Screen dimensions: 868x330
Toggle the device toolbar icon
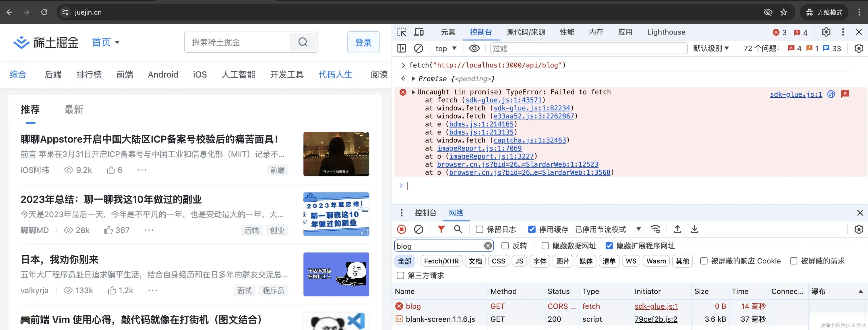pyautogui.click(x=419, y=32)
